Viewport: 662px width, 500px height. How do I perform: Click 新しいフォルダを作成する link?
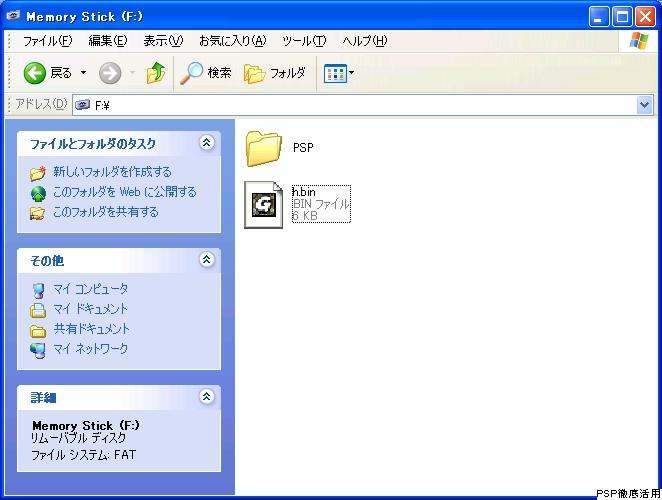coord(112,172)
